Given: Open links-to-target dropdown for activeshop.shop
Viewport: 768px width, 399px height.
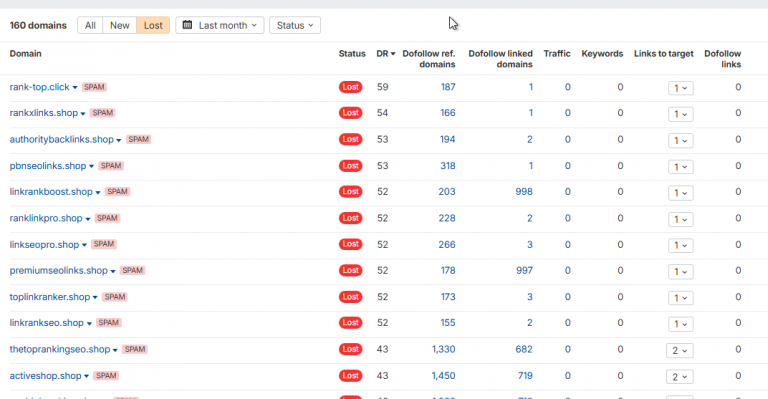Looking at the screenshot, I should point(679,377).
